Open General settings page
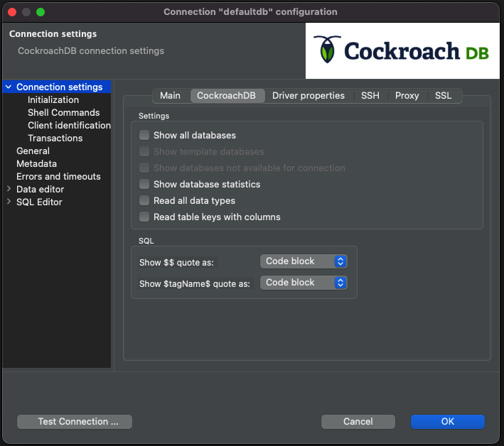The height and width of the screenshot is (446, 504). point(33,151)
